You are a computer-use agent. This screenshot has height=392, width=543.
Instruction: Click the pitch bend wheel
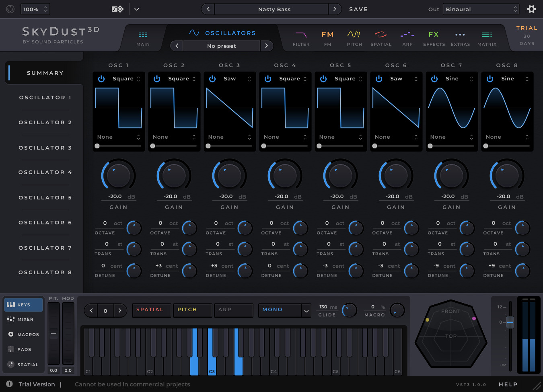point(53,334)
